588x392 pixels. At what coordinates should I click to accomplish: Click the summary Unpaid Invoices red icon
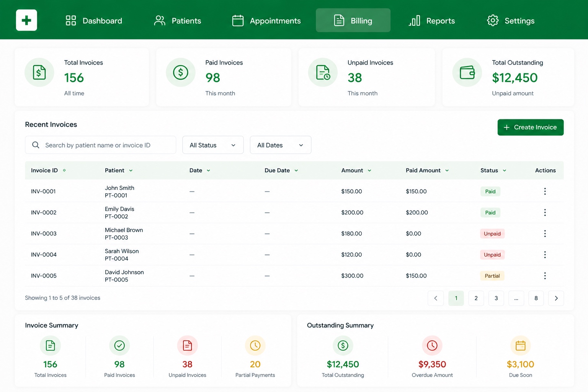tap(187, 346)
